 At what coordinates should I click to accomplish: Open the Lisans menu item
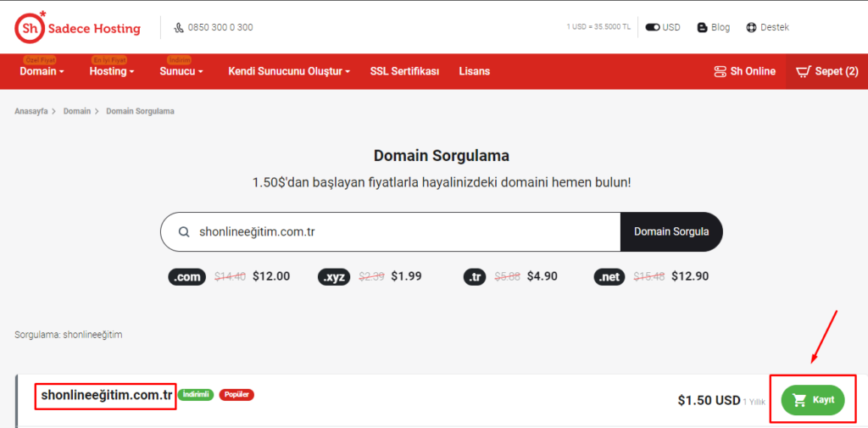[475, 71]
